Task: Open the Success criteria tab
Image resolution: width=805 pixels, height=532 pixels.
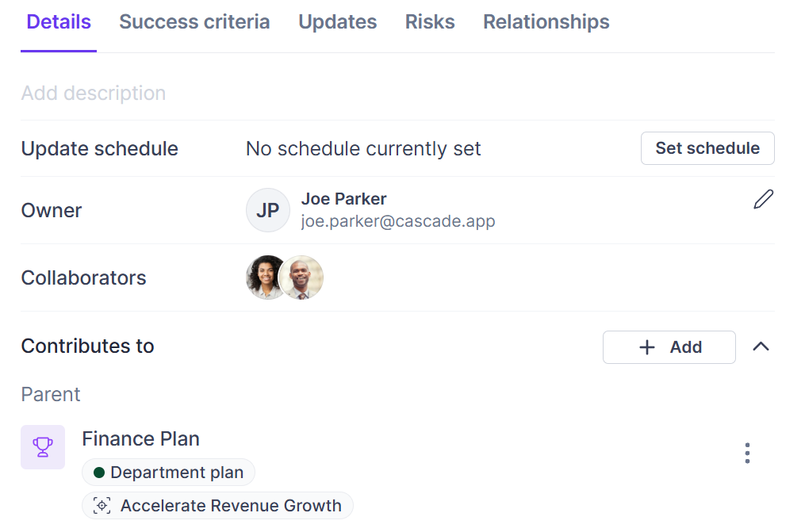Action: click(194, 22)
